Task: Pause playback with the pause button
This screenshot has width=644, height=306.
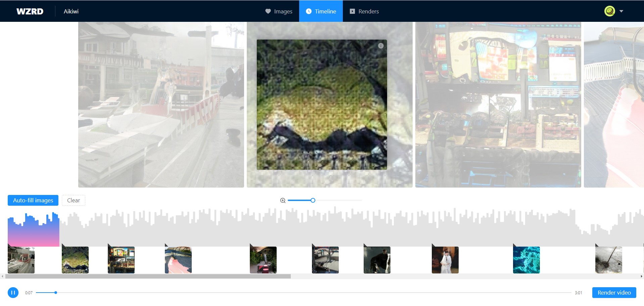Action: click(x=13, y=293)
